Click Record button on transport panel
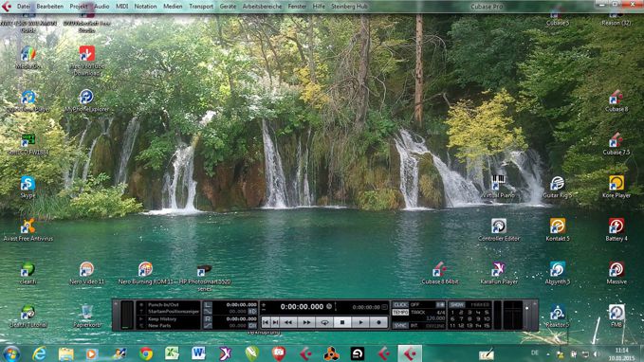644x362 pixels. 378,322
